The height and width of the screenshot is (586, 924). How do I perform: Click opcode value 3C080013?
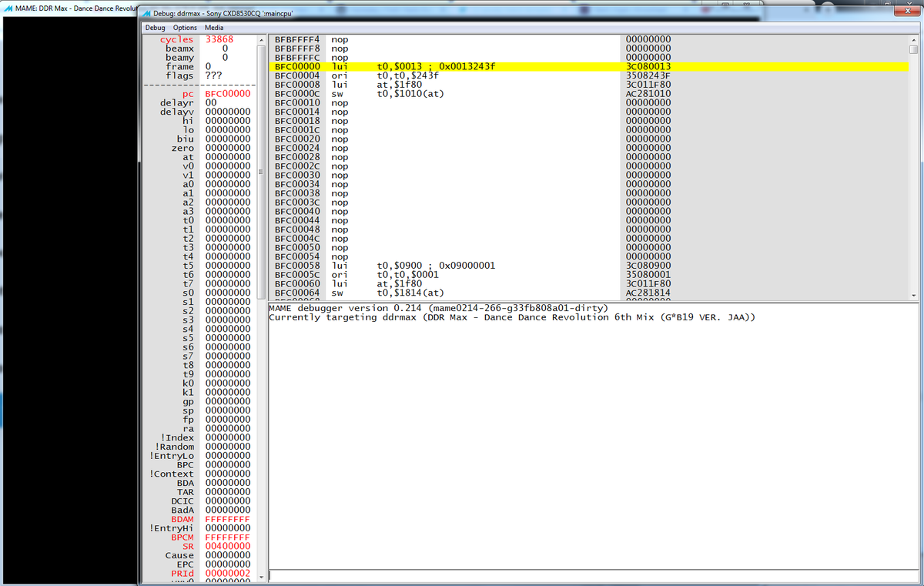tap(648, 66)
